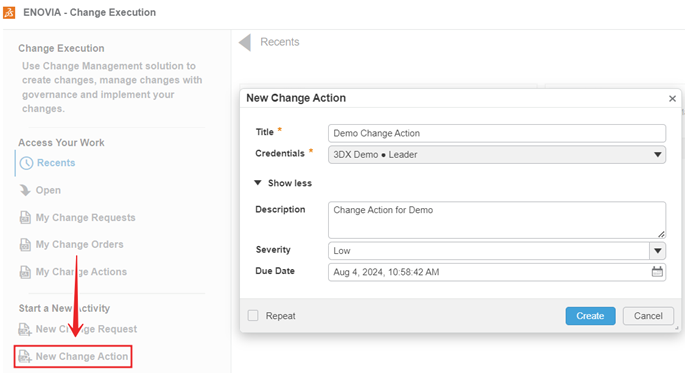The image size is (685, 373).
Task: Click the clock icon next to Recents
Action: click(x=26, y=163)
